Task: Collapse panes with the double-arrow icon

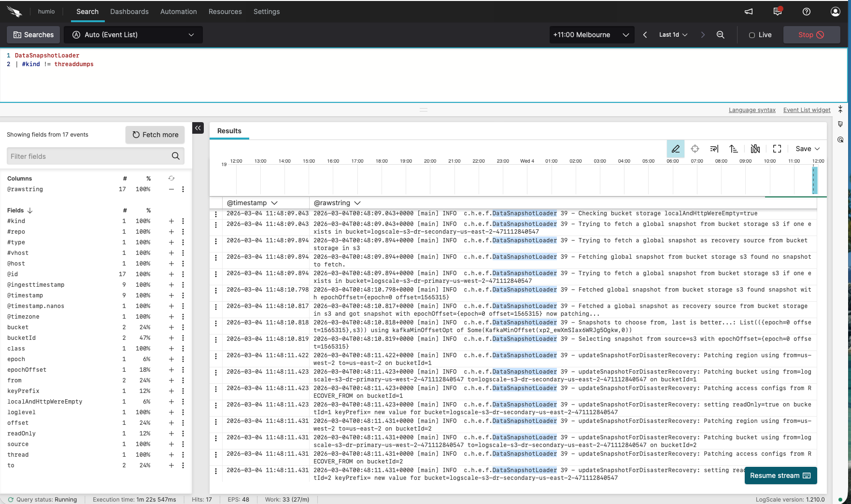Action: pyautogui.click(x=198, y=128)
